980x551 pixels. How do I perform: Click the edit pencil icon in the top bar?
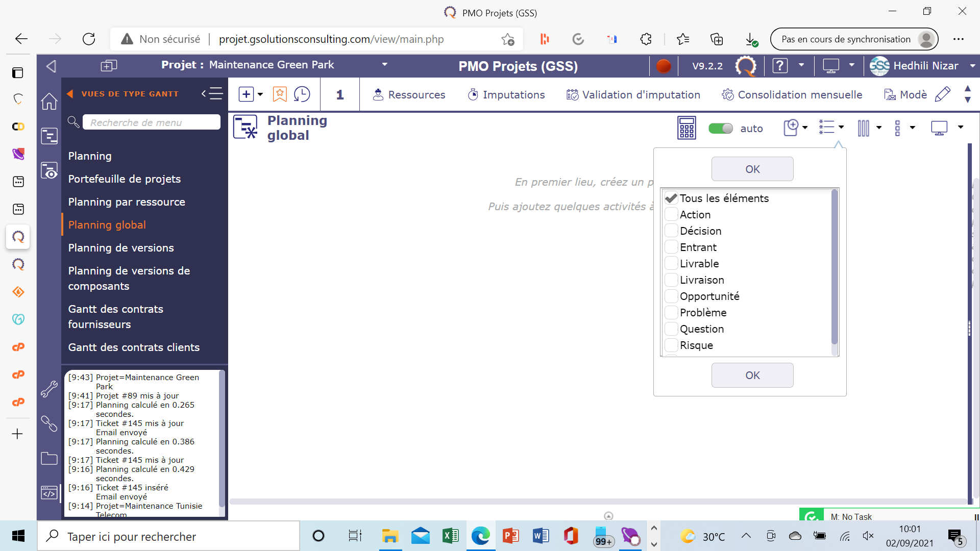[x=942, y=94]
